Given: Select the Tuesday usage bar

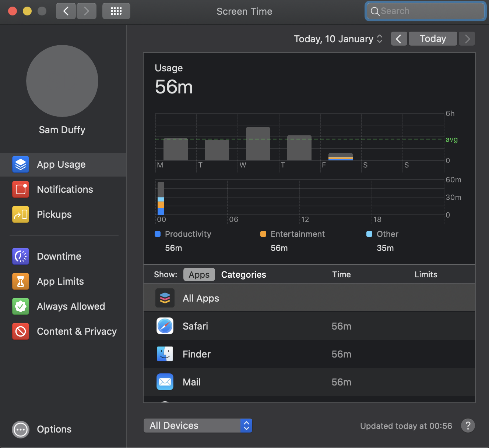Looking at the screenshot, I should pyautogui.click(x=217, y=150).
